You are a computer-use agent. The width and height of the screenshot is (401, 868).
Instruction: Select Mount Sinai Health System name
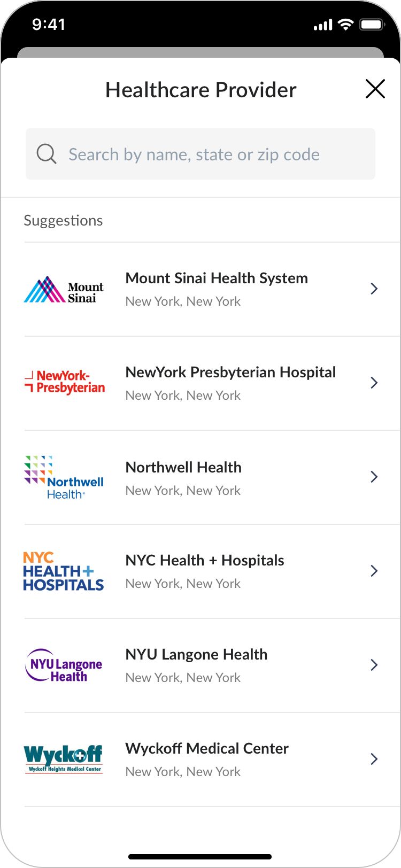click(x=217, y=278)
